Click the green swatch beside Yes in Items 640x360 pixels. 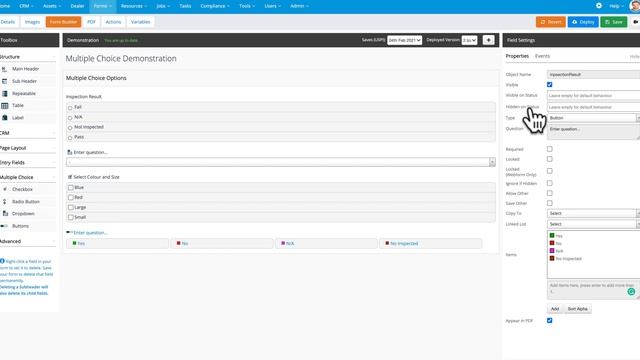tap(552, 236)
